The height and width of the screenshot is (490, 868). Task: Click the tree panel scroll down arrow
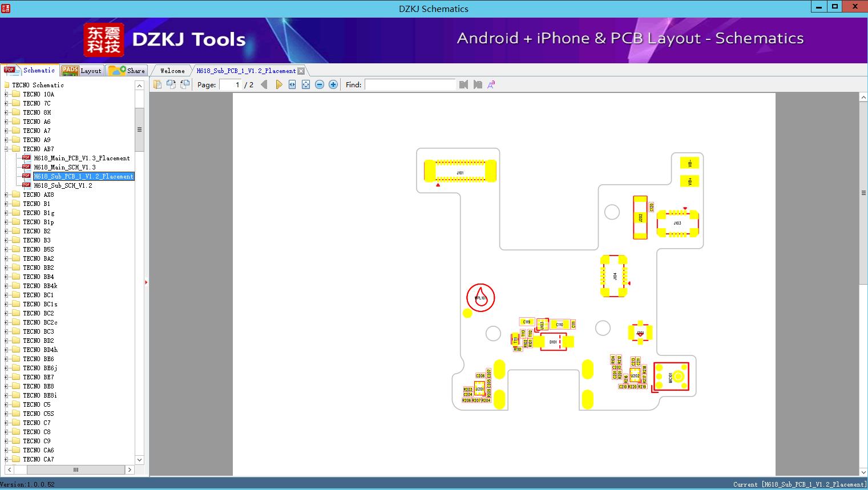point(139,460)
